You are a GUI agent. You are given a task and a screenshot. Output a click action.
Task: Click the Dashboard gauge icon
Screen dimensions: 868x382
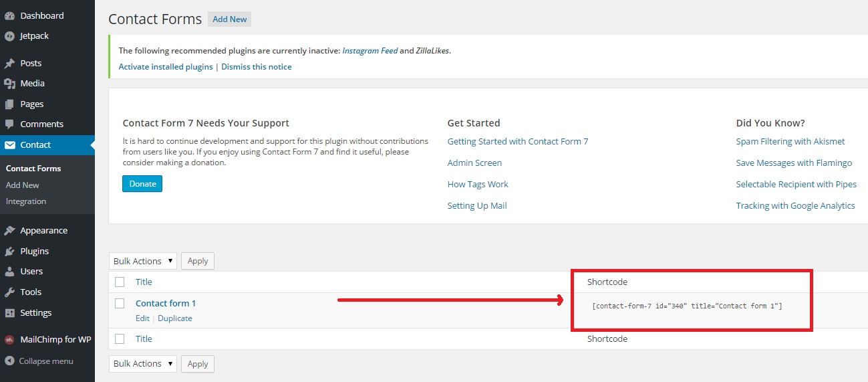click(9, 15)
